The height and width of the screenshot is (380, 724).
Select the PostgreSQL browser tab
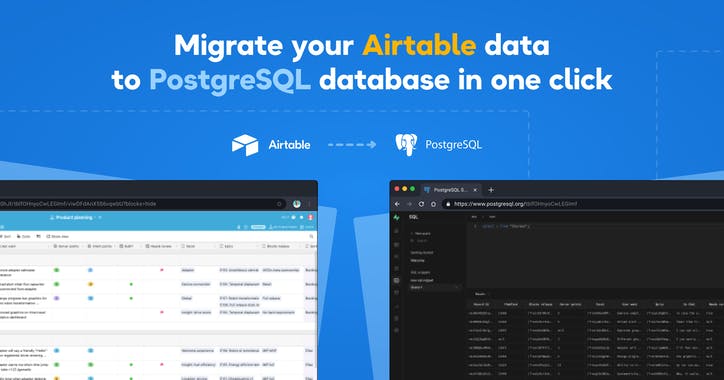[x=450, y=190]
